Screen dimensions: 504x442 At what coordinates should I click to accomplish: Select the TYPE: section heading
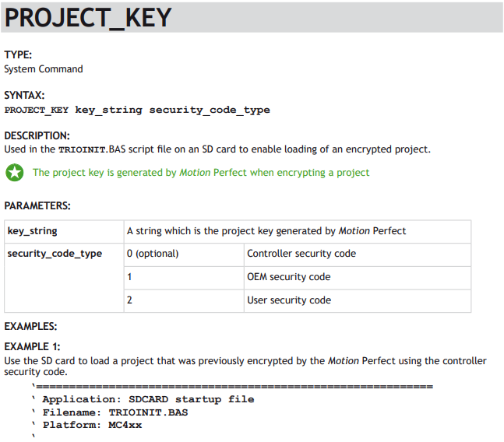tap(18, 55)
